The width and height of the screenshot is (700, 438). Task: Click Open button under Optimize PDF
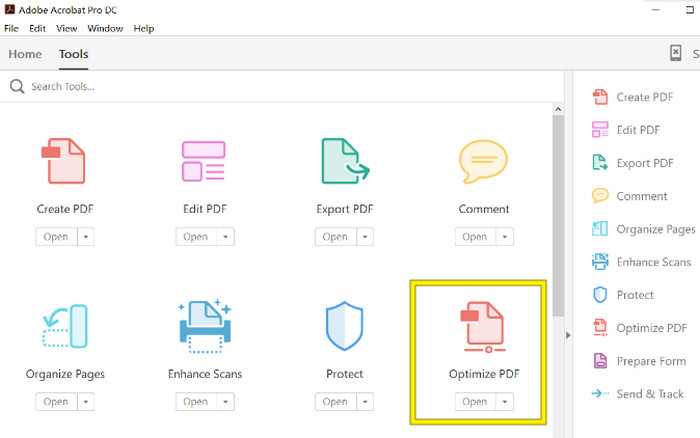[475, 402]
